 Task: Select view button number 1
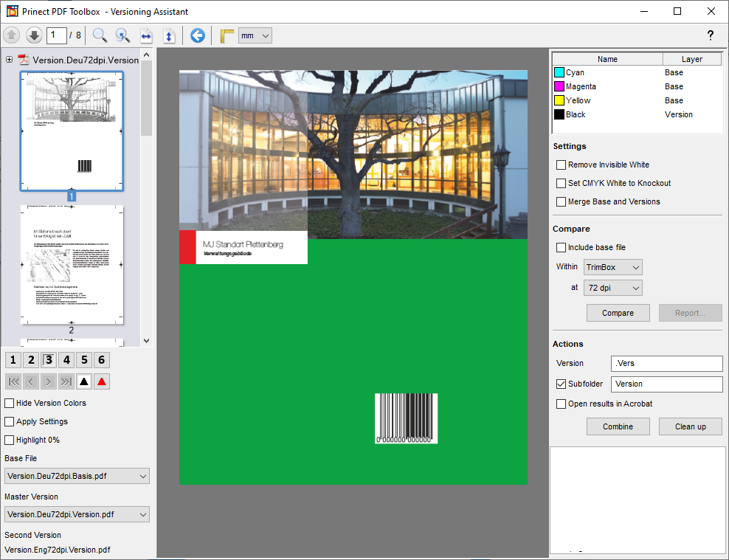pos(13,360)
